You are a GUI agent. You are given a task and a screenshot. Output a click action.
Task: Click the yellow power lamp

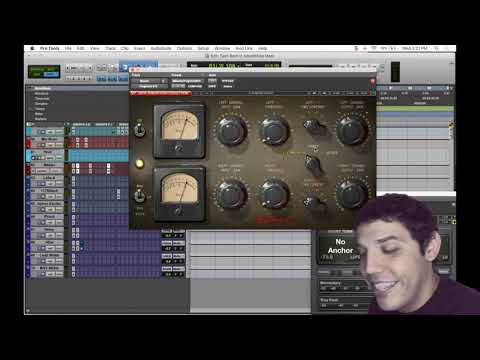tap(140, 163)
